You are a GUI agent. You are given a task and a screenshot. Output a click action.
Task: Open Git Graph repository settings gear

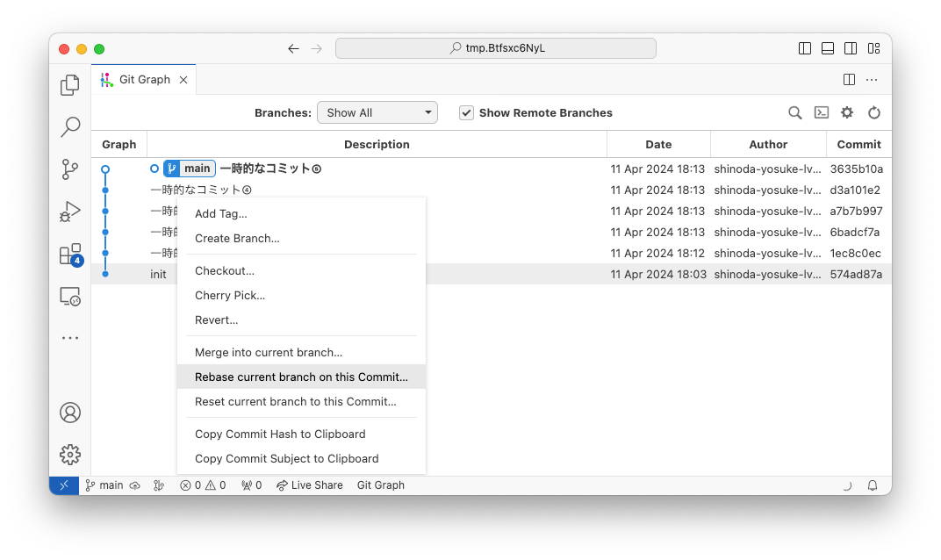coord(847,113)
